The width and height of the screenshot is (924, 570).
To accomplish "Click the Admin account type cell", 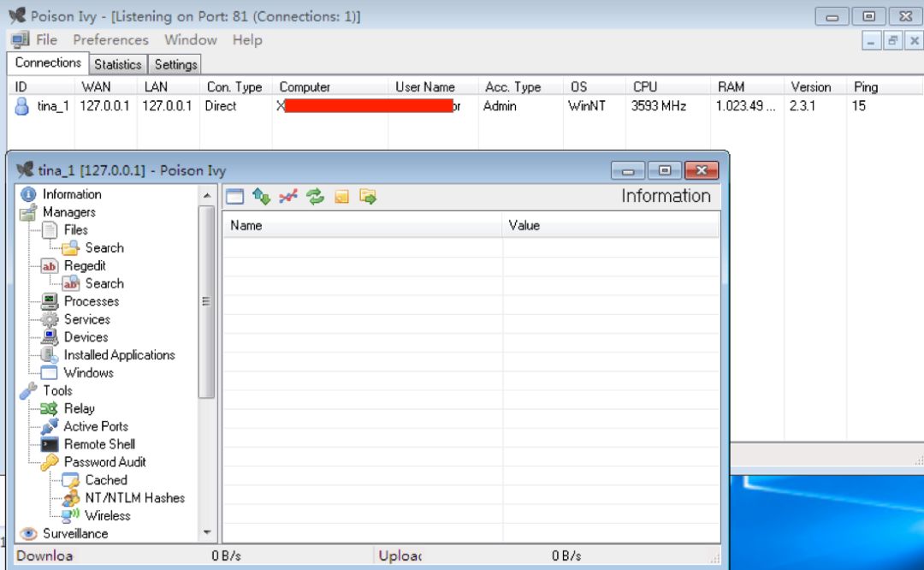I will click(500, 106).
